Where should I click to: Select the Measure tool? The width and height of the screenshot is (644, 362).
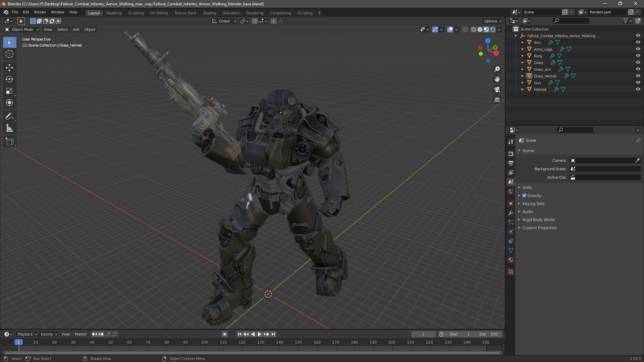(x=9, y=128)
